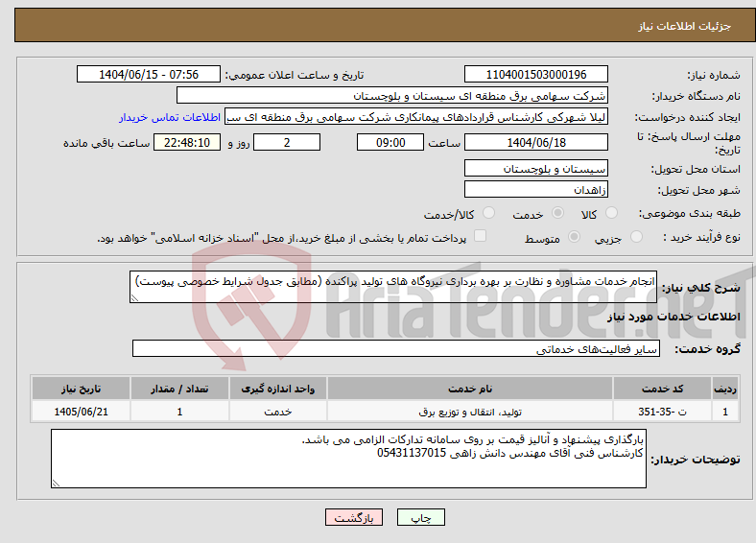
Task: Click the چاپ print button
Action: [x=421, y=517]
